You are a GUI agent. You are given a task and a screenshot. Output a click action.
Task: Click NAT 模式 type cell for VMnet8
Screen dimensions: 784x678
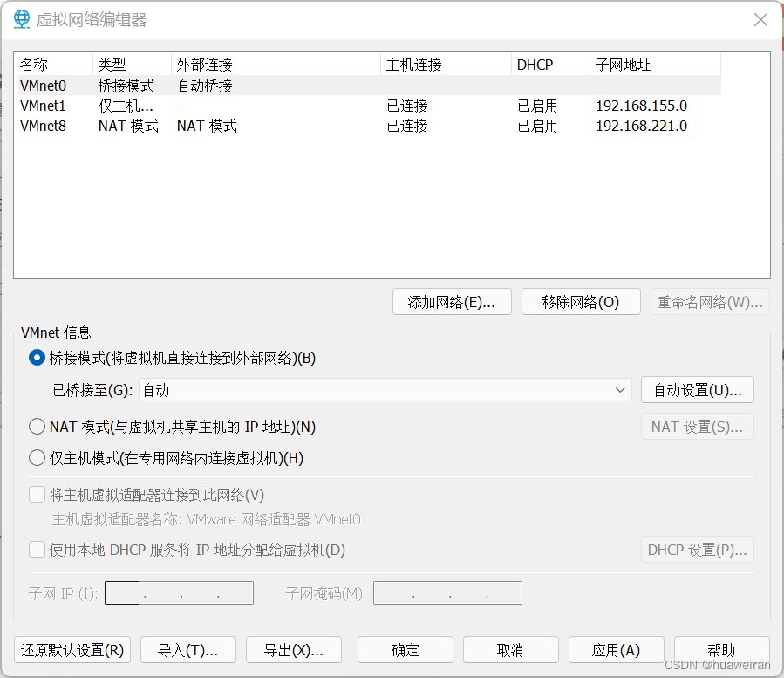(128, 126)
